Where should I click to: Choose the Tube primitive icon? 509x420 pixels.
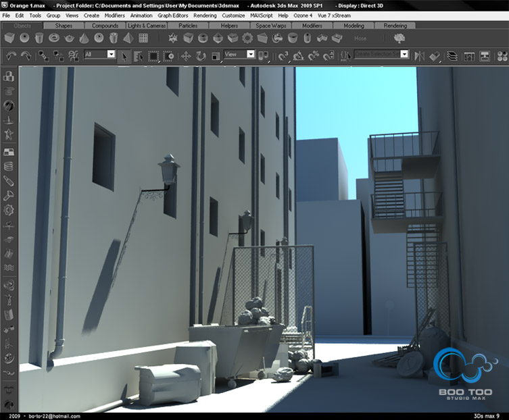pyautogui.click(x=114, y=38)
